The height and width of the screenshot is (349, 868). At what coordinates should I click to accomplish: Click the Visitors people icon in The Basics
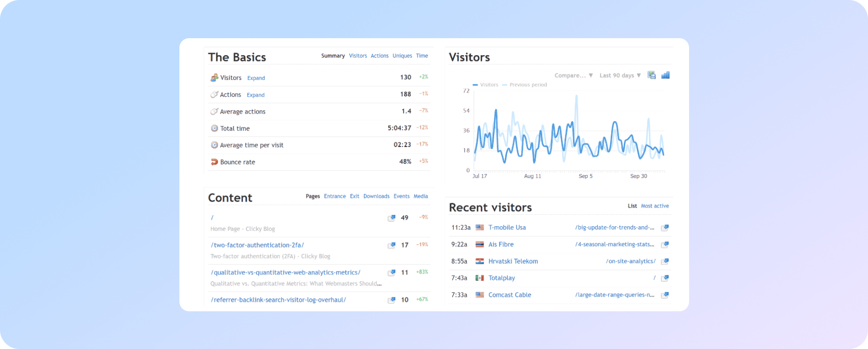pos(214,77)
